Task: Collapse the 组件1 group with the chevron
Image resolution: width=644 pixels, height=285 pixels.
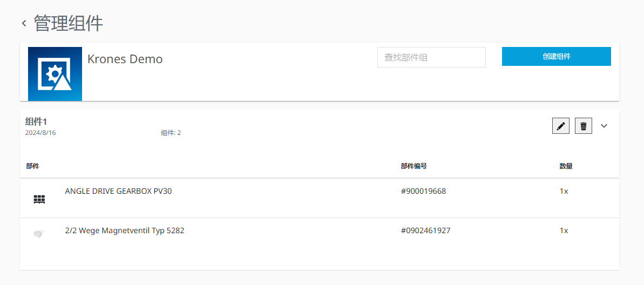Action: [x=604, y=126]
